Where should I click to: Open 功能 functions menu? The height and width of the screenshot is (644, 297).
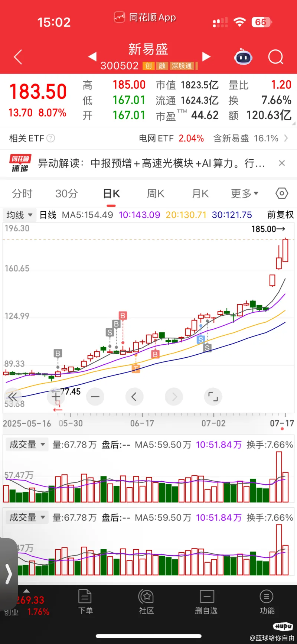click(267, 602)
